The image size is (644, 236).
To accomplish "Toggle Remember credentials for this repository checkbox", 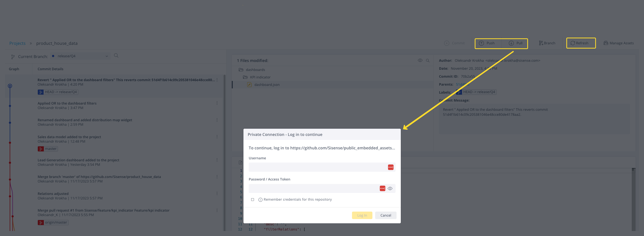I will (x=252, y=199).
